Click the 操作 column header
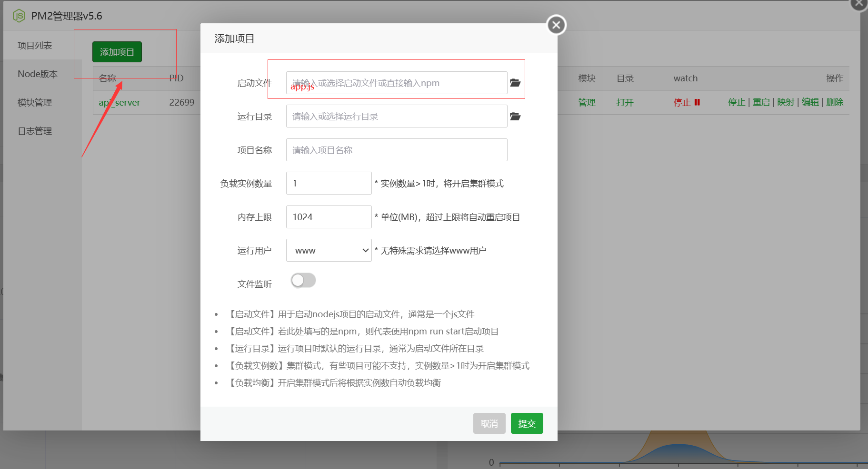Viewport: 868px width, 469px height. [835, 78]
